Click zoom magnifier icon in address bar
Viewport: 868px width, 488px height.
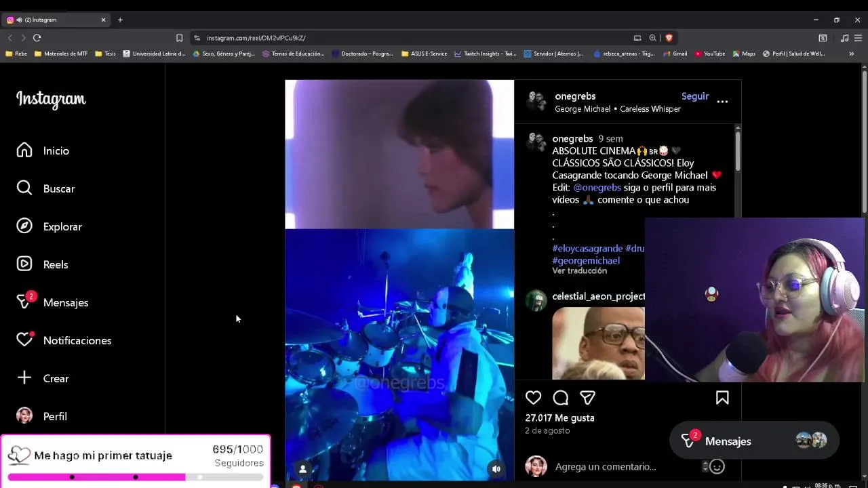click(652, 38)
